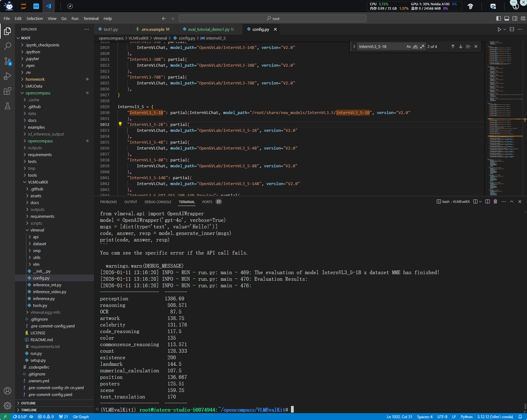This screenshot has height=420, width=527.
Task: Click the Python interpreter 3.12.12 selector
Action: [x=495, y=417]
